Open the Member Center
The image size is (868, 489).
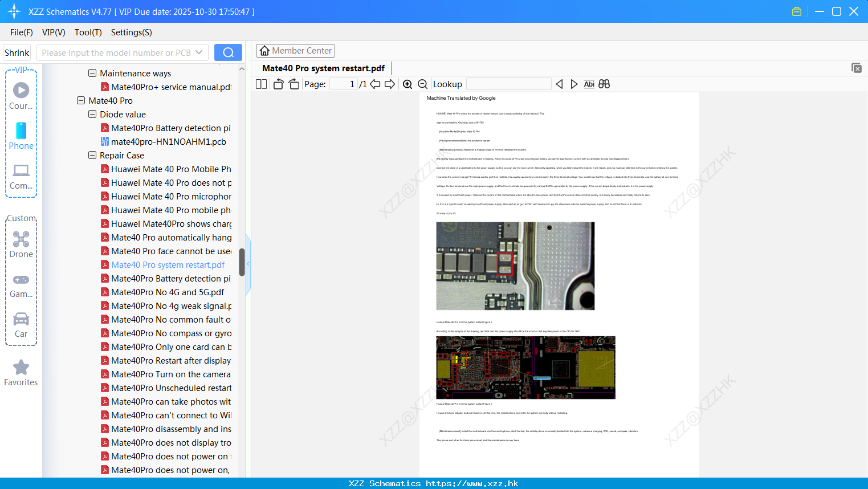pyautogui.click(x=295, y=51)
